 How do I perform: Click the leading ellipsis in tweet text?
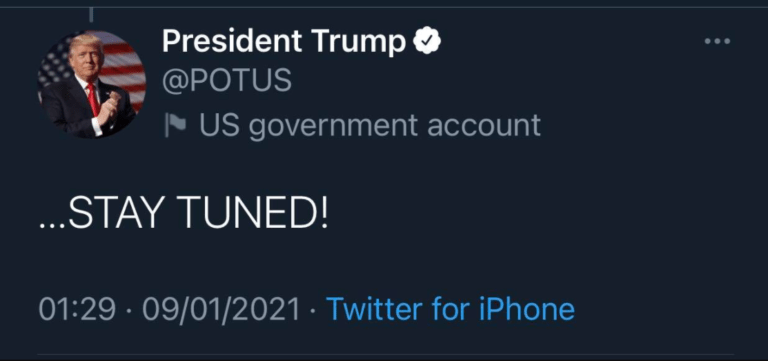coord(52,225)
